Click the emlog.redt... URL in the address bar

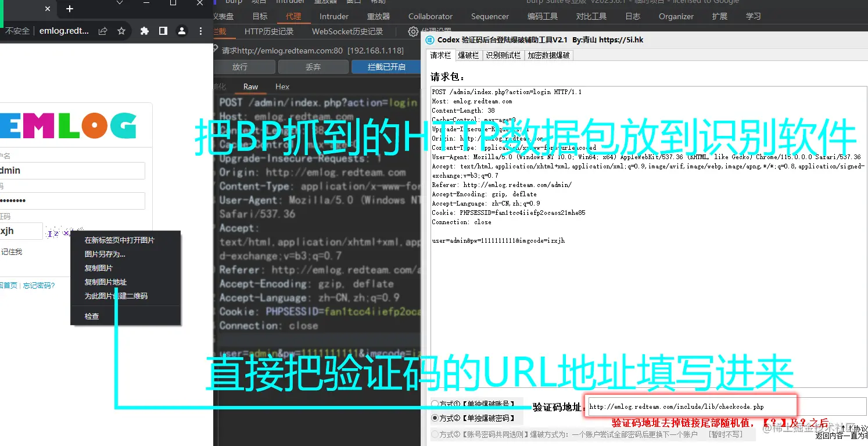tap(64, 31)
